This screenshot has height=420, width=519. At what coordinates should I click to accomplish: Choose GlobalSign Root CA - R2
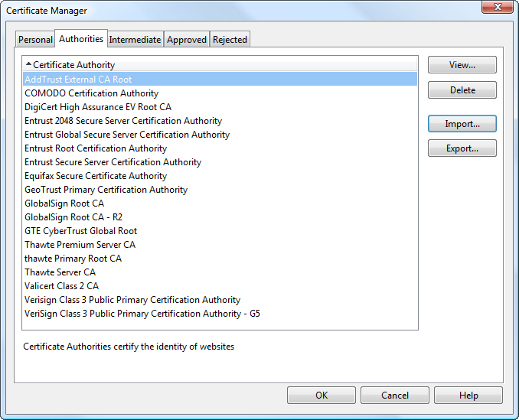click(220, 217)
